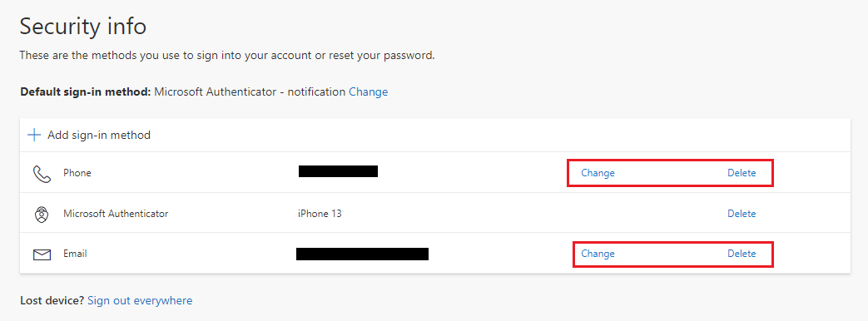
Task: Open the Sign out everywhere link
Action: point(140,301)
